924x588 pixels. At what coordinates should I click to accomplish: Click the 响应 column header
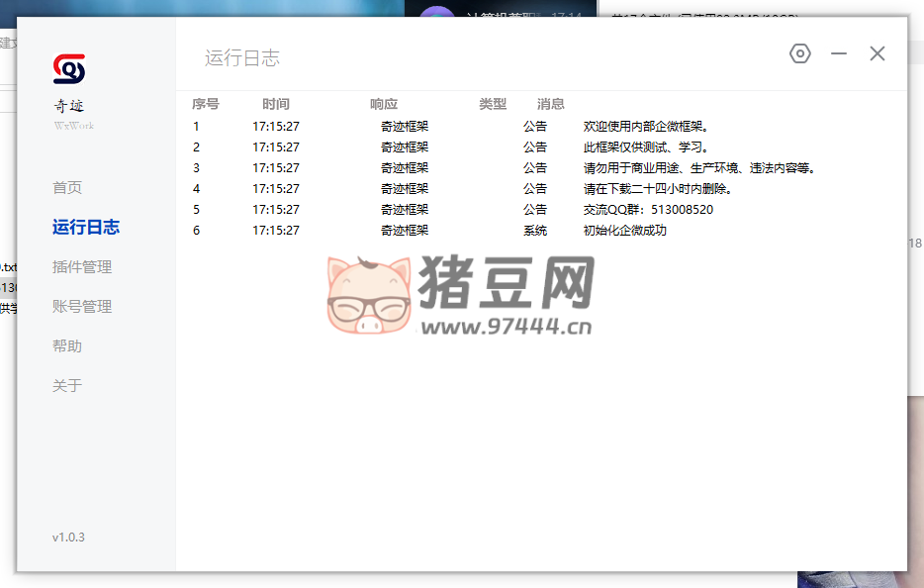click(384, 104)
